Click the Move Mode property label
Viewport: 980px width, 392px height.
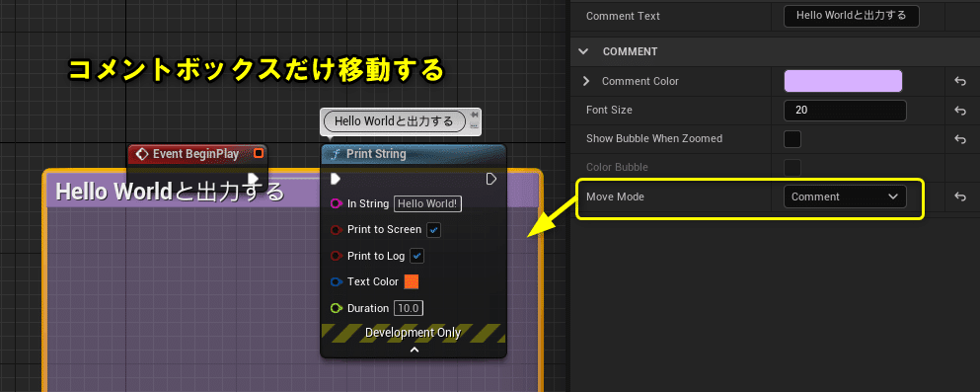[x=615, y=196]
